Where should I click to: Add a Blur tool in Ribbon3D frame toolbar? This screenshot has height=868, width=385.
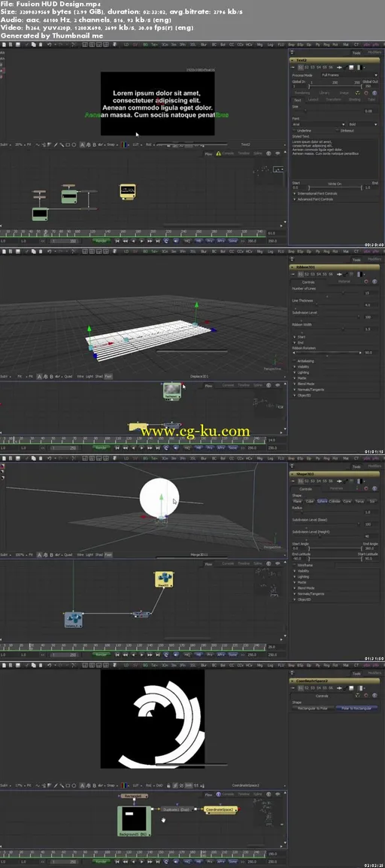204,251
